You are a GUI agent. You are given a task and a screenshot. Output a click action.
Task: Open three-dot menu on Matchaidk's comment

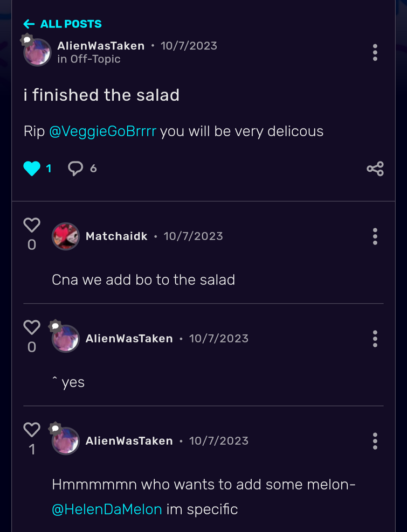tap(375, 236)
